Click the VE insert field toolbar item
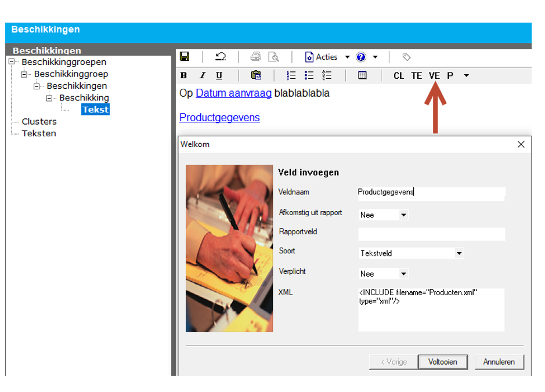 [434, 75]
